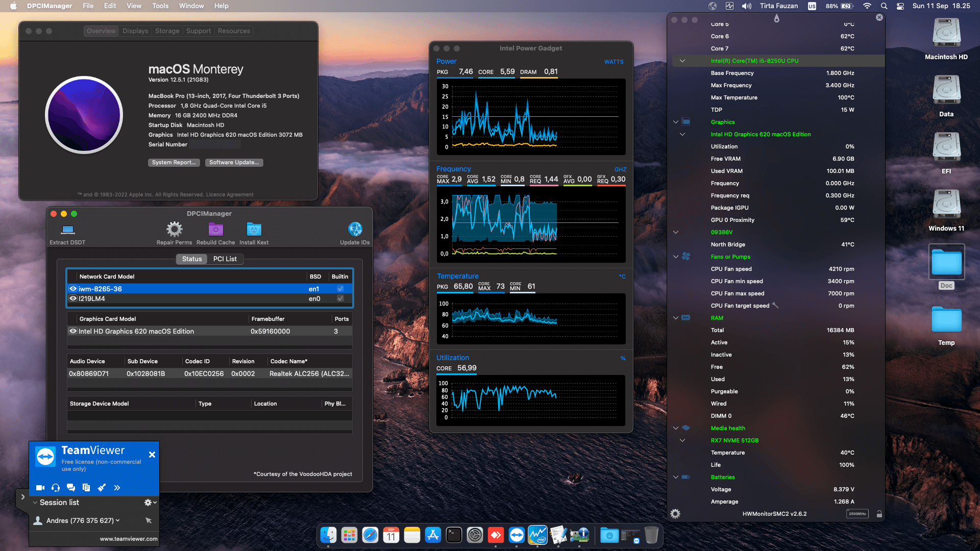The width and height of the screenshot is (980, 551).
Task: Collapse the Fans or Pumps section
Action: coord(675,257)
